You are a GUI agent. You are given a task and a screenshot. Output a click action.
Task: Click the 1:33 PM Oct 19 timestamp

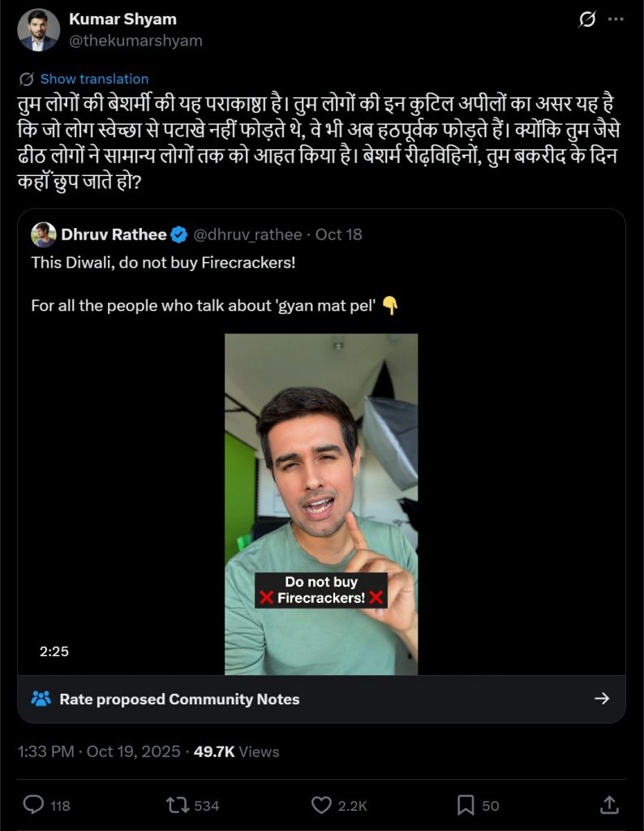pos(98,751)
